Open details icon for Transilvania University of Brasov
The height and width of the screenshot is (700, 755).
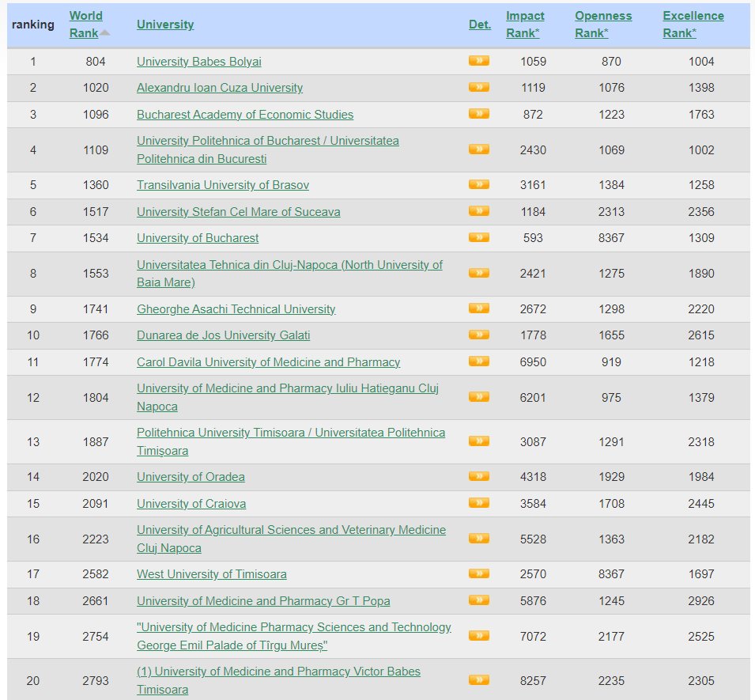[x=478, y=184]
